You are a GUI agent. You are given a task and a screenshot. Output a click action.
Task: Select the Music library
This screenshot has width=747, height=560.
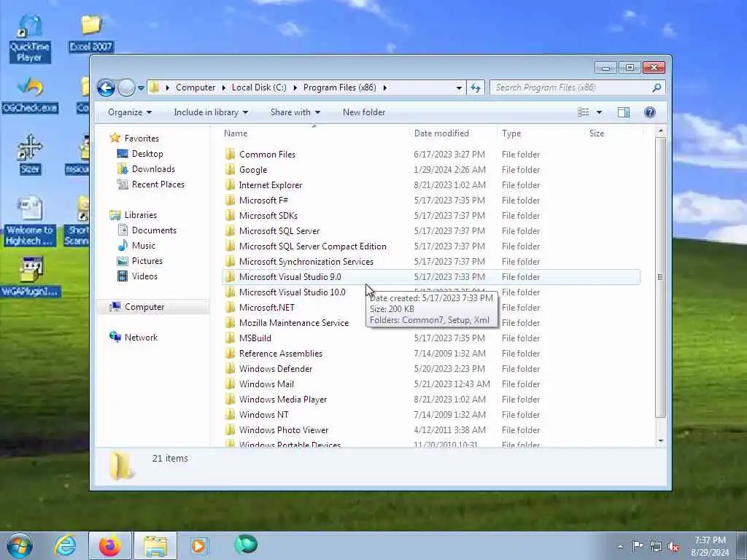tap(144, 246)
